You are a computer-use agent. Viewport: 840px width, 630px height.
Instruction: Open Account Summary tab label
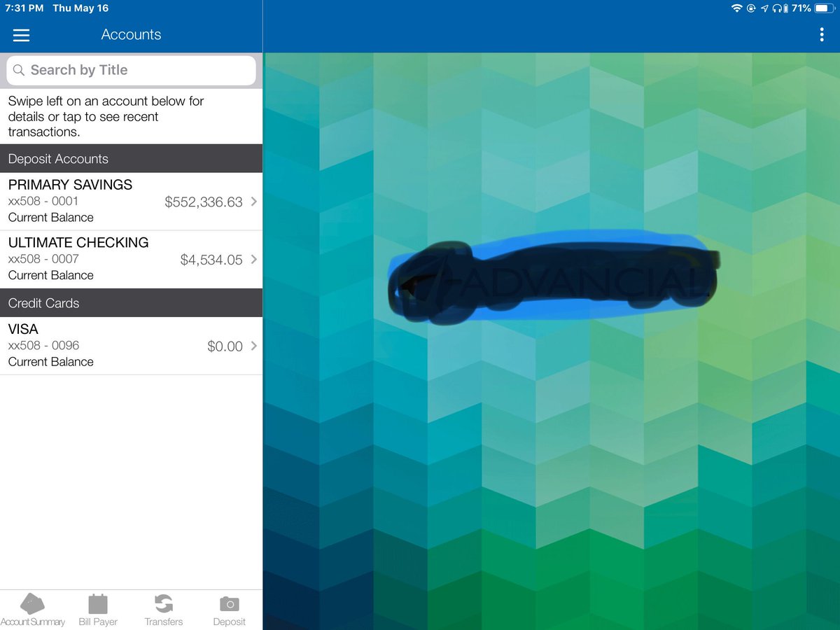click(x=33, y=622)
